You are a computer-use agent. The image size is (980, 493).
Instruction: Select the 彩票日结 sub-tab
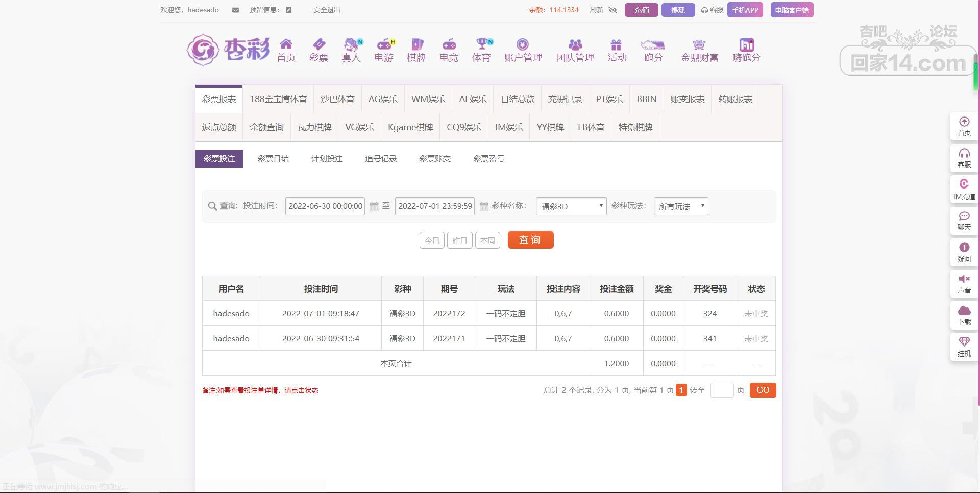(x=273, y=159)
